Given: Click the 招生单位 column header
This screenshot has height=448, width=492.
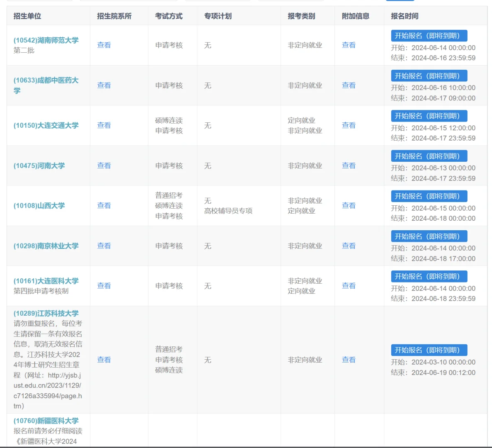Looking at the screenshot, I should pos(27,16).
